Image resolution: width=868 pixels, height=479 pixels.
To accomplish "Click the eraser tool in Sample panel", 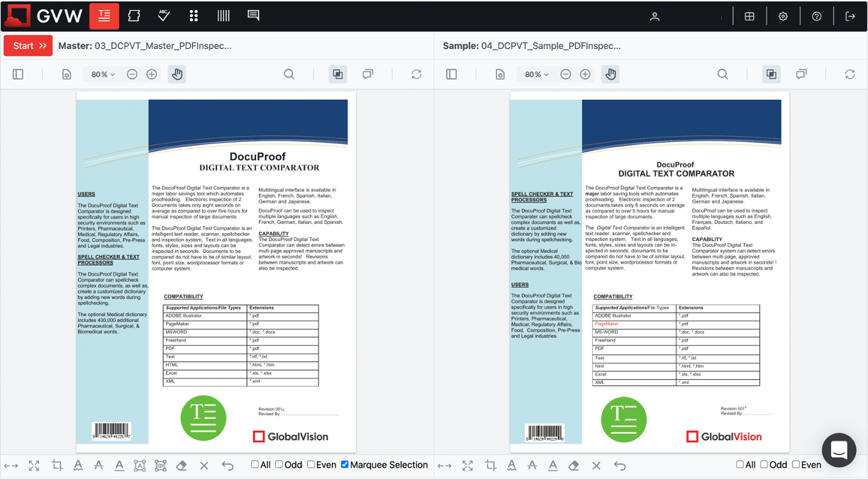I will (x=574, y=466).
